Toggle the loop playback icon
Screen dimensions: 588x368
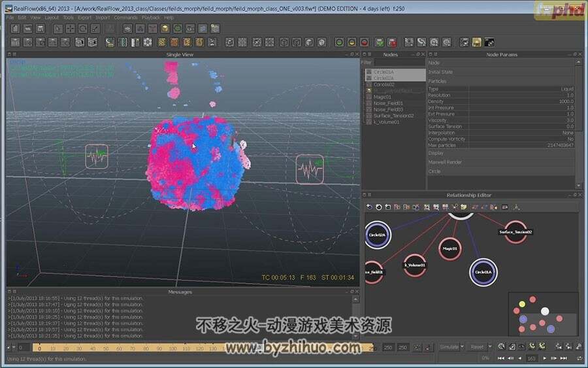tap(580, 358)
